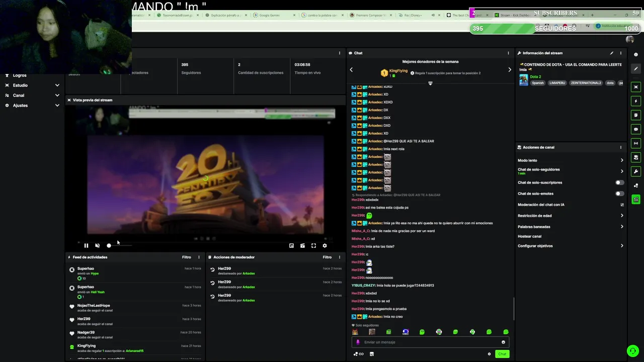Click the chat panel scrollbar
The height and width of the screenshot is (362, 644).
(x=514, y=309)
